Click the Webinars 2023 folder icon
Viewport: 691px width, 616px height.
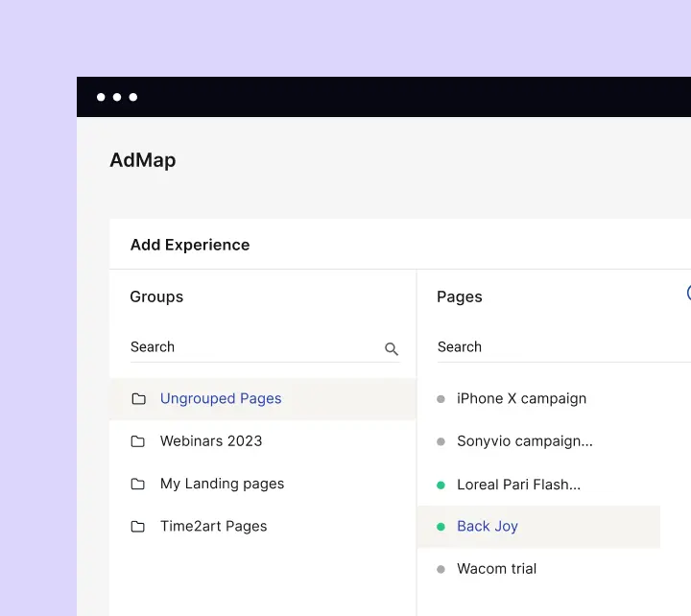[x=138, y=441]
